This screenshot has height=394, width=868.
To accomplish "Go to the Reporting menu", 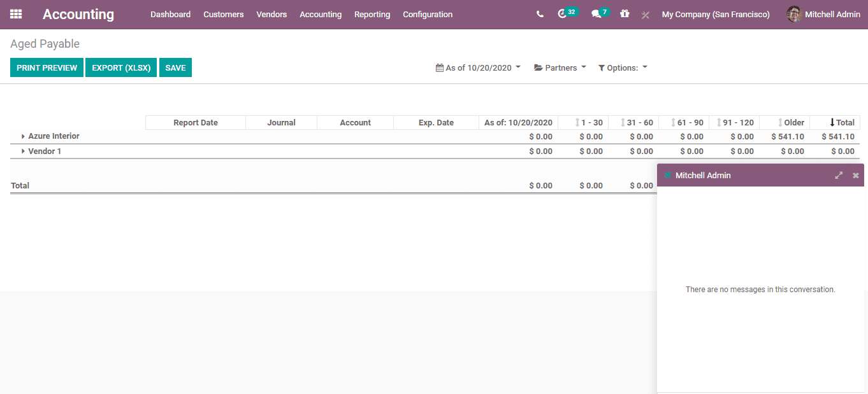I will (x=372, y=14).
